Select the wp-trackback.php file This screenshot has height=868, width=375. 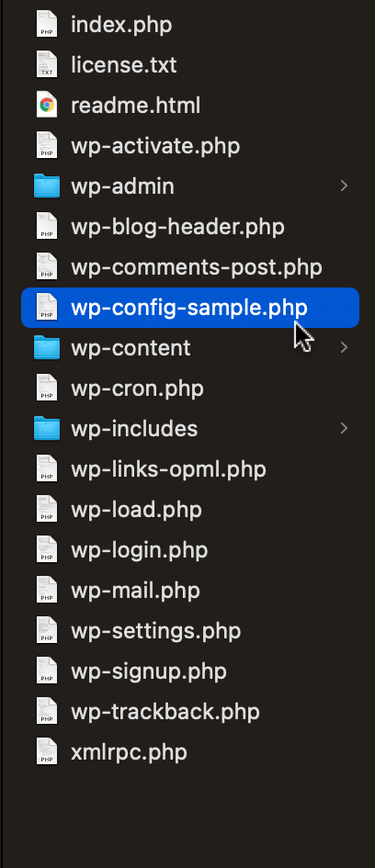pyautogui.click(x=165, y=711)
